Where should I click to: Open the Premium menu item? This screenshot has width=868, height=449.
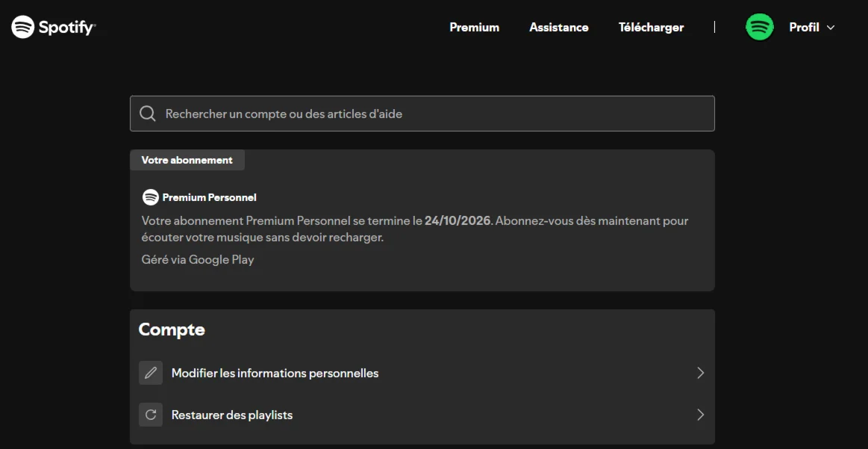point(474,28)
